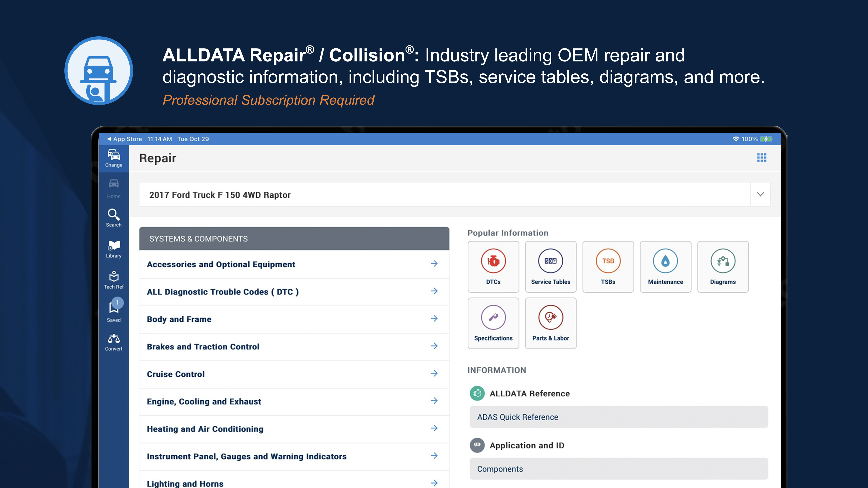The width and height of the screenshot is (868, 488).
Task: Expand Brakes and Traction Control row
Action: [x=294, y=347]
